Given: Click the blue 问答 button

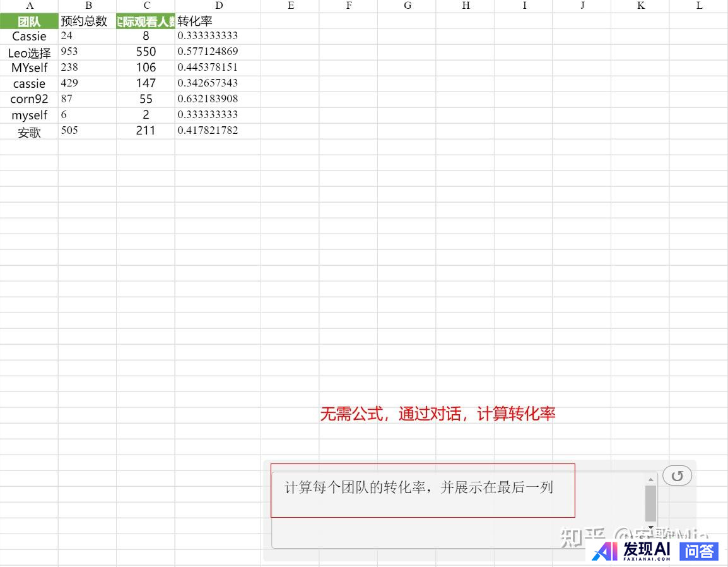Looking at the screenshot, I should [699, 551].
